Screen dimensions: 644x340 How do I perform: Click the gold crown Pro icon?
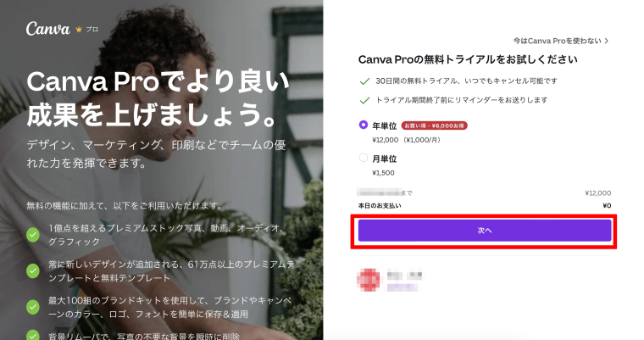(79, 29)
